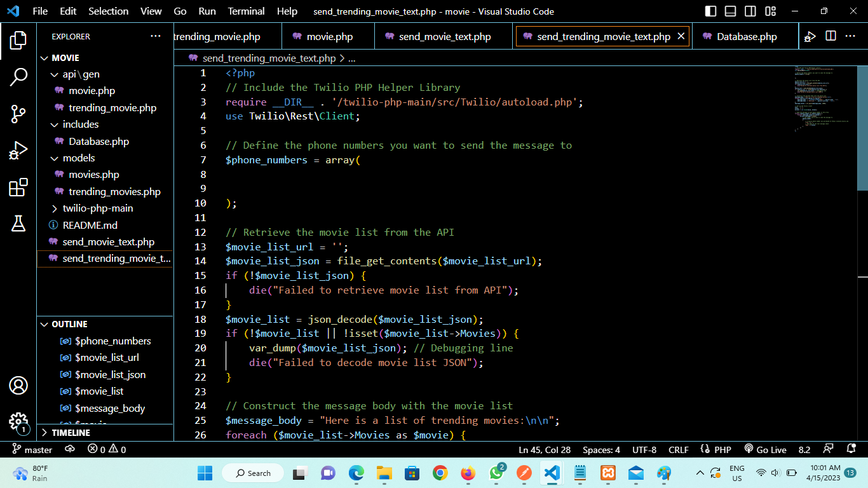Image resolution: width=868 pixels, height=488 pixels.
Task: Collapse the OUTLINE section
Action: [x=43, y=324]
